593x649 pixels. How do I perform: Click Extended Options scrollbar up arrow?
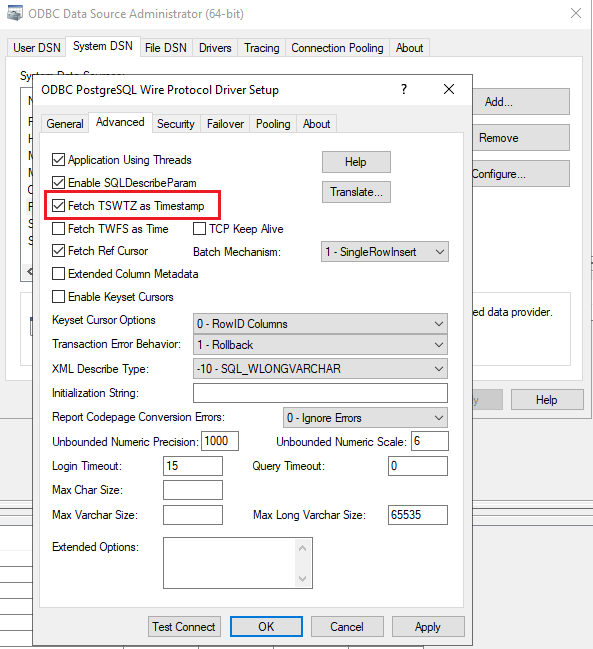point(303,548)
